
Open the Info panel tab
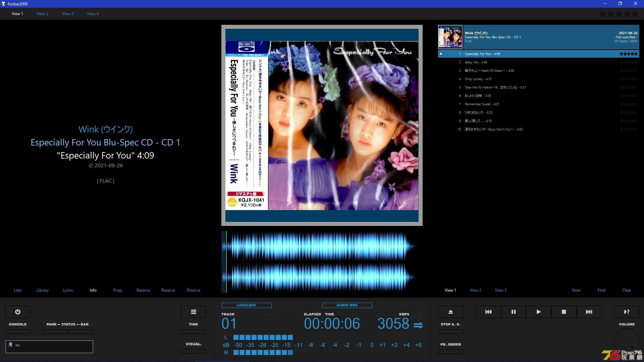[93, 290]
